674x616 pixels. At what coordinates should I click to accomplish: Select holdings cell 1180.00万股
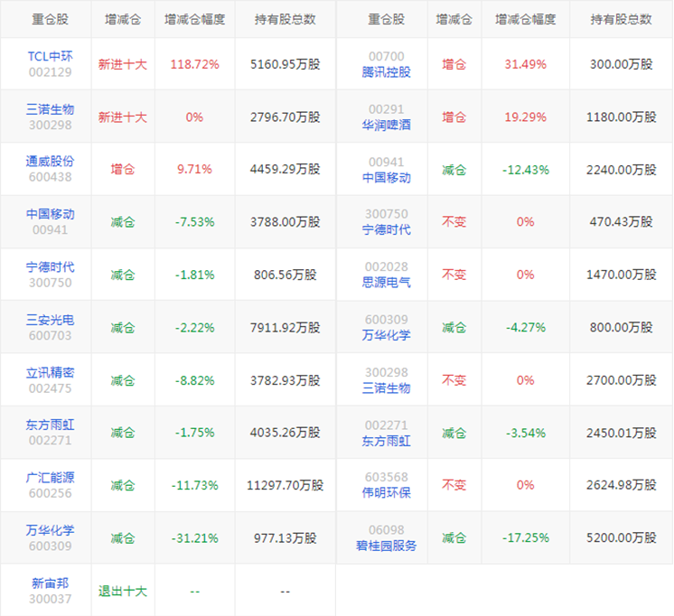(622, 117)
